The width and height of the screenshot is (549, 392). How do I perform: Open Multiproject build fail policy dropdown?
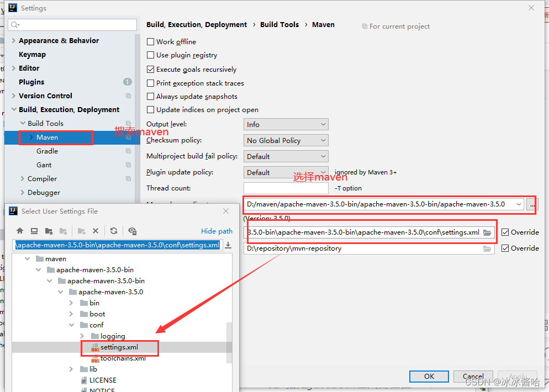click(x=286, y=156)
